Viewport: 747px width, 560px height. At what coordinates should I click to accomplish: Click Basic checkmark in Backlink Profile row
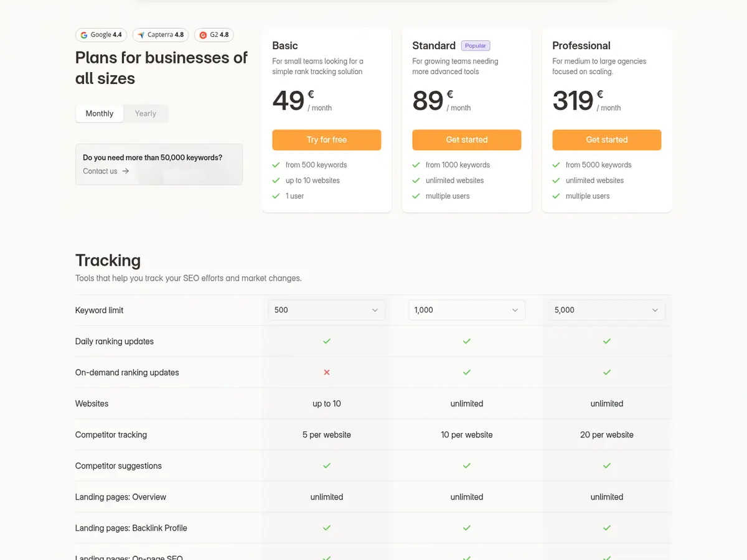tap(327, 528)
